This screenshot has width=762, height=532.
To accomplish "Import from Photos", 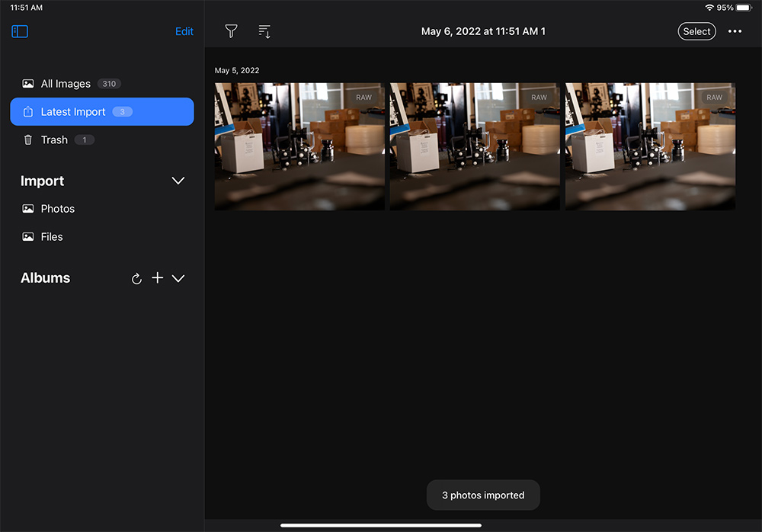I will click(102, 209).
